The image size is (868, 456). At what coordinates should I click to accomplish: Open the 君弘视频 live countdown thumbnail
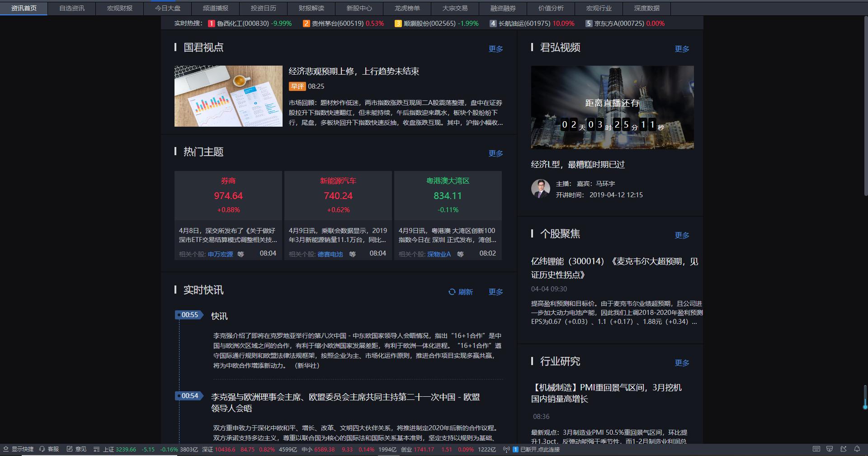click(612, 107)
